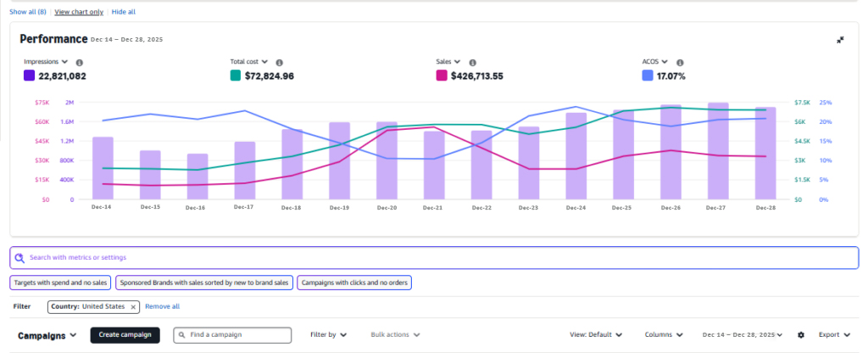Click the info icon next to Impressions
The image size is (868, 353).
79,62
